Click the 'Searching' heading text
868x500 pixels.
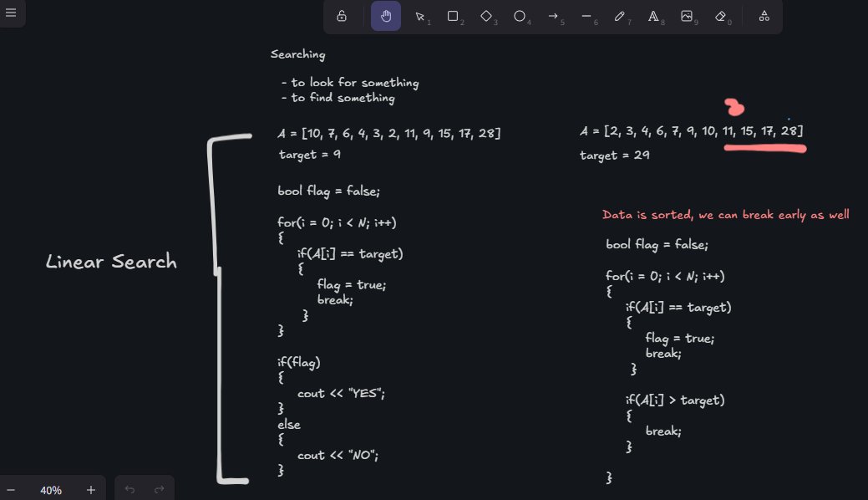point(297,54)
